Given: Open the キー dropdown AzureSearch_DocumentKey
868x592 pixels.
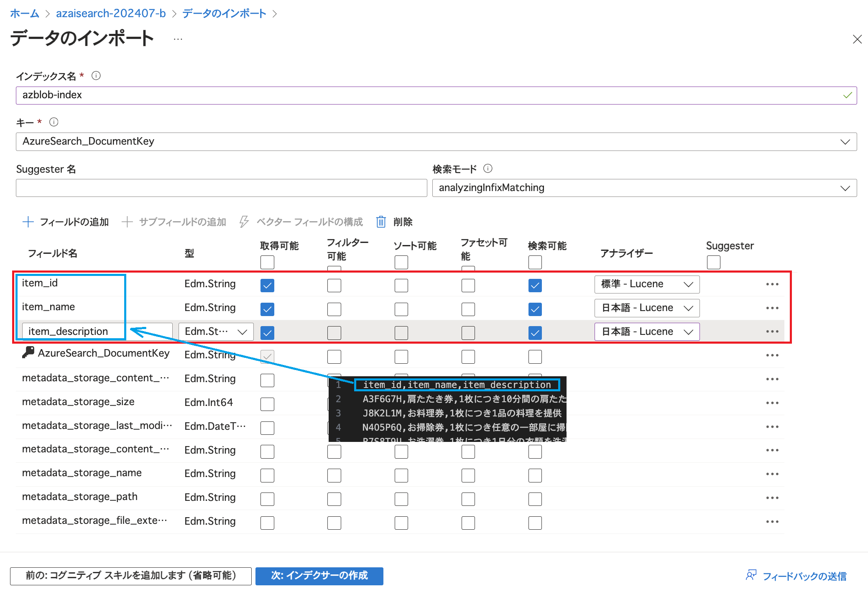Looking at the screenshot, I should pos(436,142).
